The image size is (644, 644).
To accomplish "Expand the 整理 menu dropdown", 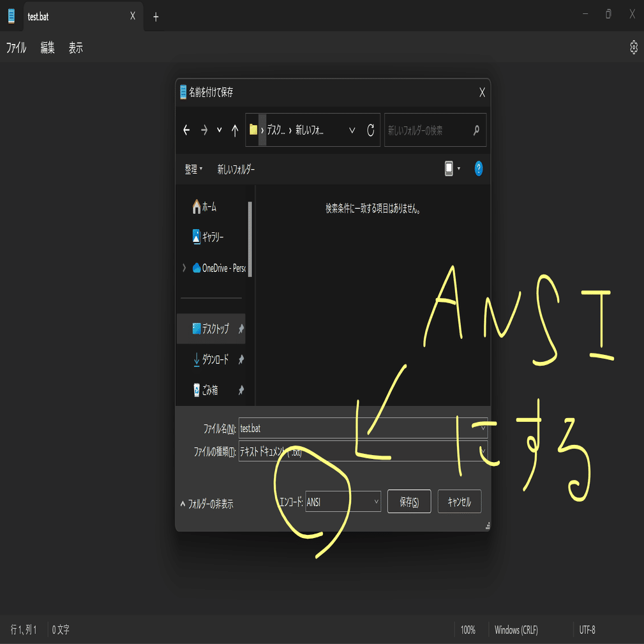I will (193, 168).
